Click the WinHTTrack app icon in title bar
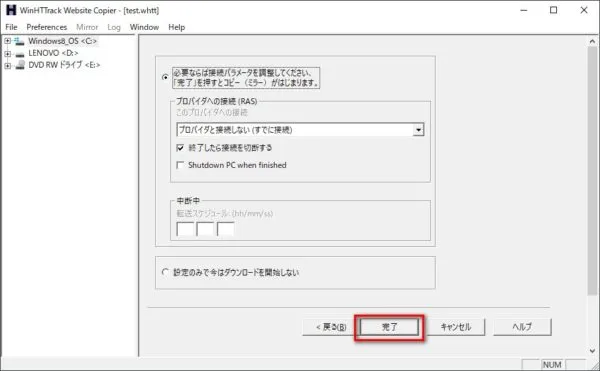600x371 pixels. coord(11,10)
